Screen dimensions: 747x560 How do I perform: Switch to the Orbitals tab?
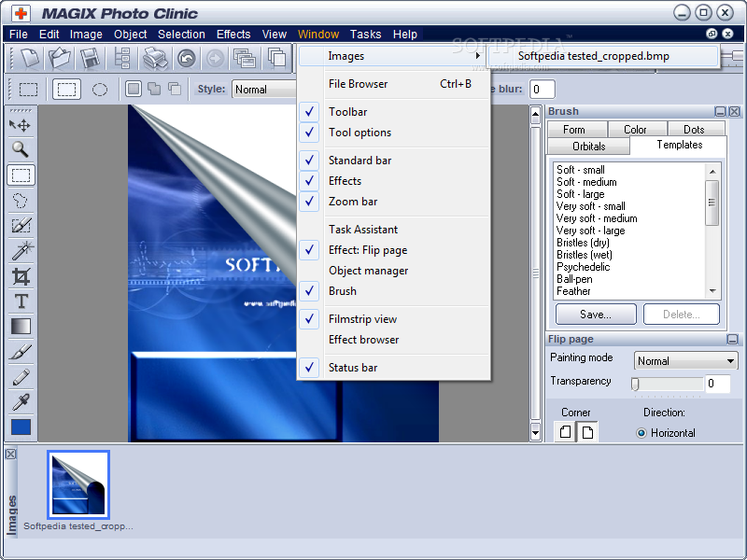tap(589, 147)
